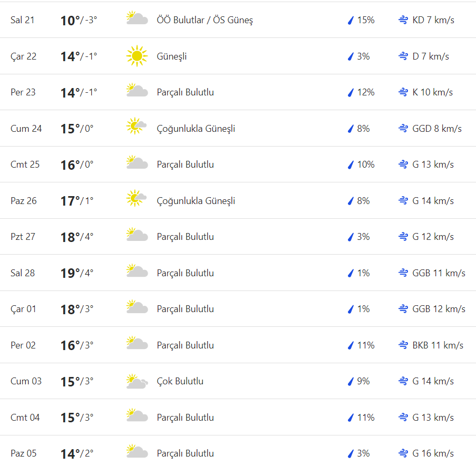Click the 19° high temperature for Sal 28
Image resolution: width=476 pixels, height=465 pixels.
point(70,273)
